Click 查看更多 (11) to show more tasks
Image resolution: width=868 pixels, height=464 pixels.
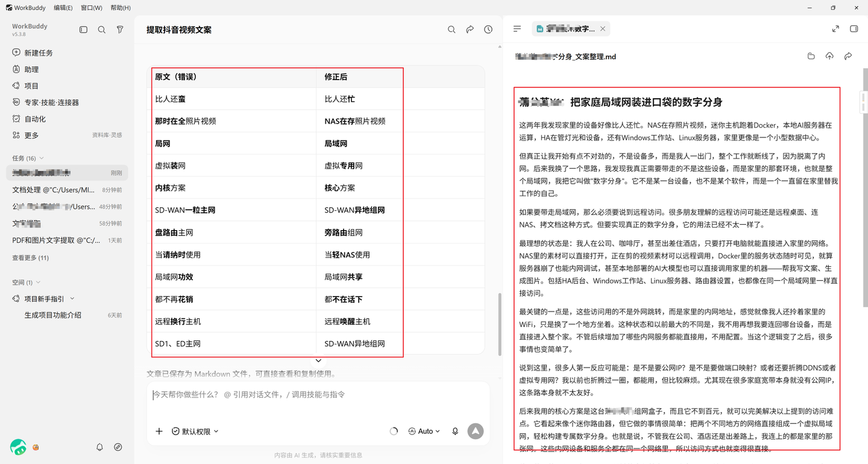tap(31, 258)
